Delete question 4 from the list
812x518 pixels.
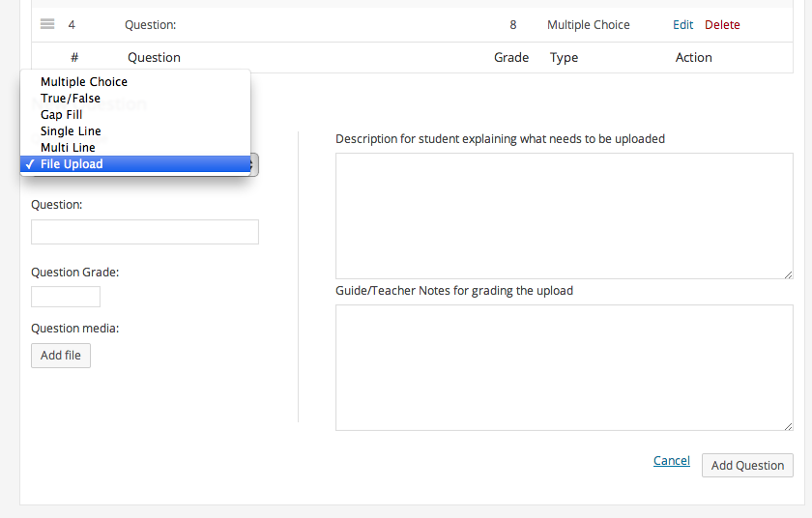(722, 25)
